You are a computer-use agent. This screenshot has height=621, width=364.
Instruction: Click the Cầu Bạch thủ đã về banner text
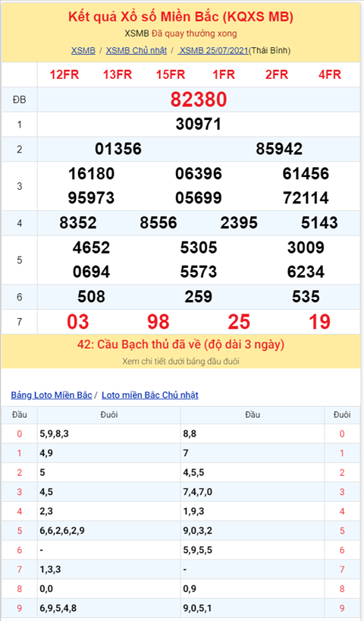pos(180,344)
